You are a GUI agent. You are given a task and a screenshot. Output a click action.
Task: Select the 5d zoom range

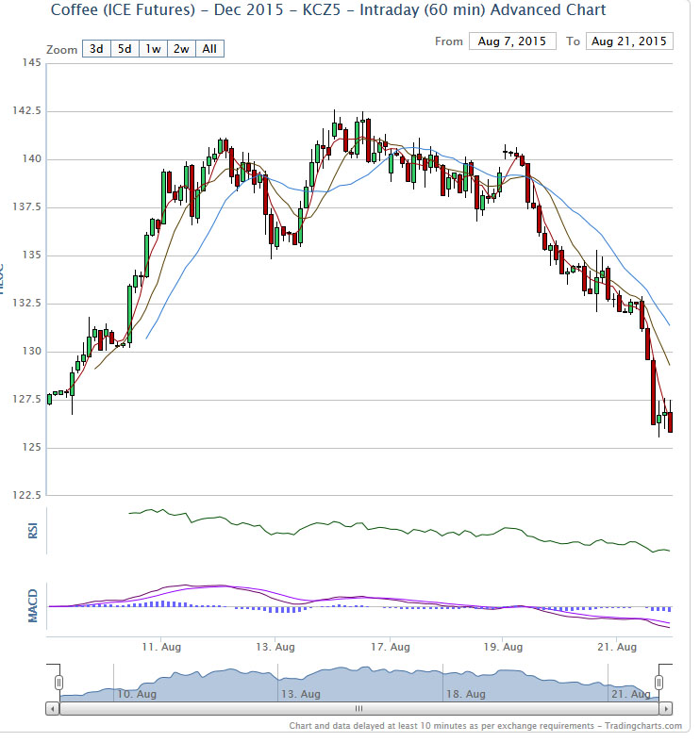pyautogui.click(x=125, y=49)
